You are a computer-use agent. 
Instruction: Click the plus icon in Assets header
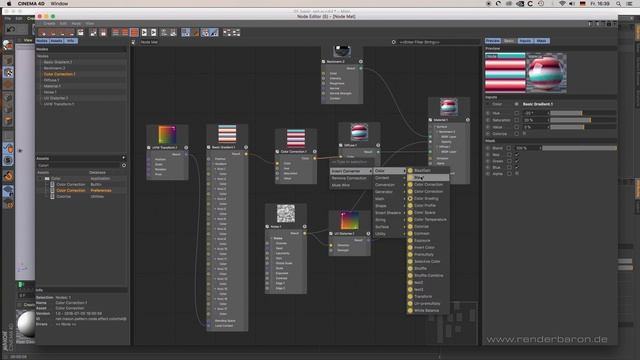click(x=123, y=158)
